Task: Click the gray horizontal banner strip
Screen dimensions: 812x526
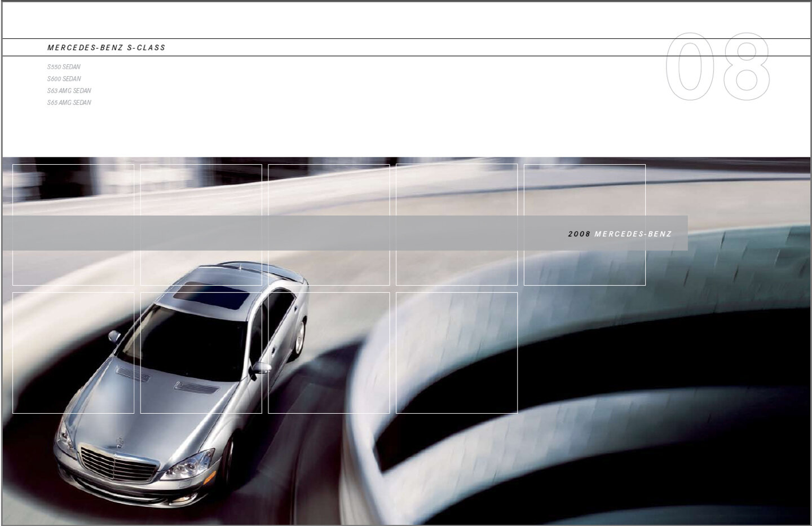Action: point(338,231)
